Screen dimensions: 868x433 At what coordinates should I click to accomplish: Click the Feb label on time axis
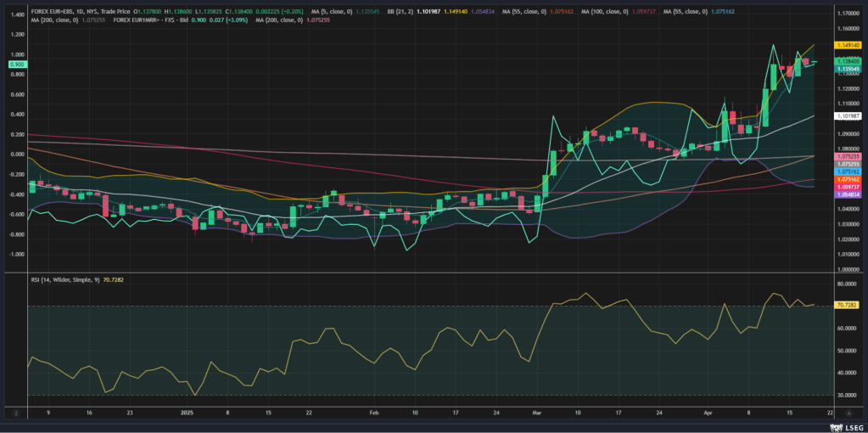click(374, 412)
